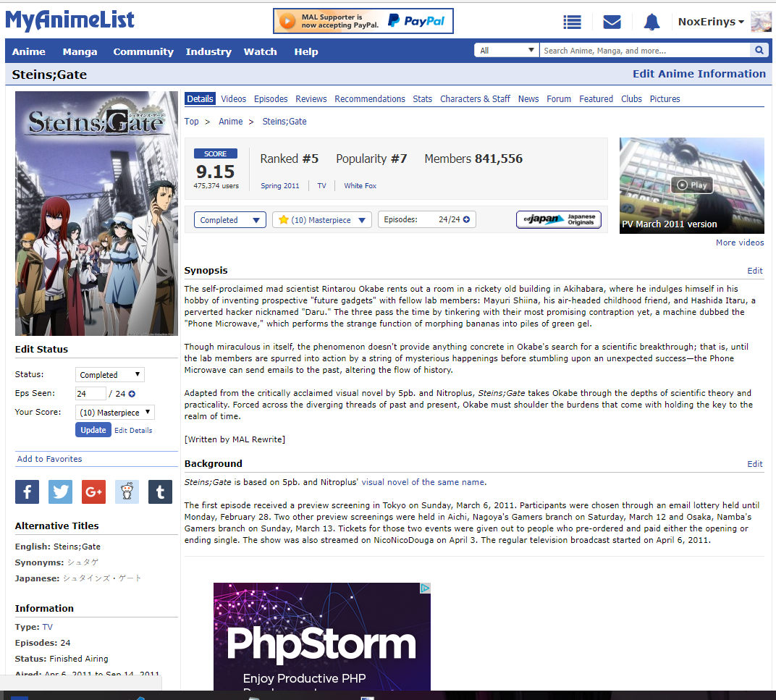Screen dimensions: 776x700
Task: Open the Industry nav menu
Action: click(208, 51)
